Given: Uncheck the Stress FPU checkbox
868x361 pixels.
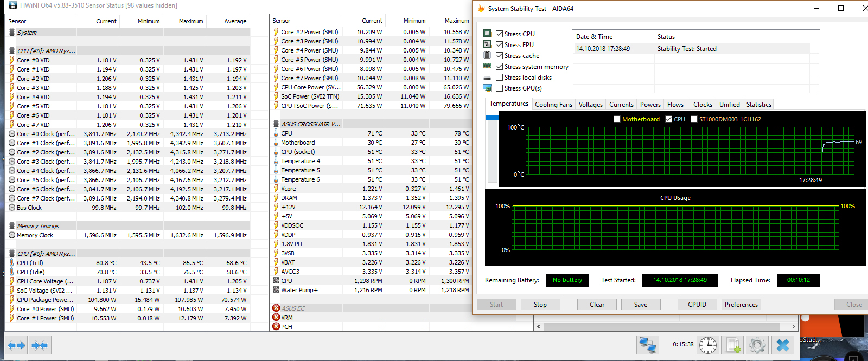Looking at the screenshot, I should pos(500,44).
